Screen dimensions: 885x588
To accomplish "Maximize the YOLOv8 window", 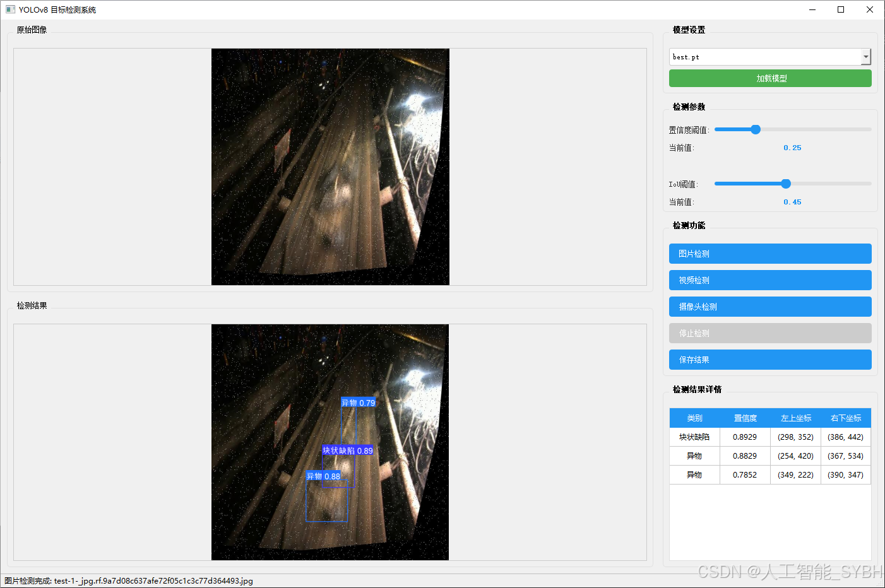I will pyautogui.click(x=841, y=9).
